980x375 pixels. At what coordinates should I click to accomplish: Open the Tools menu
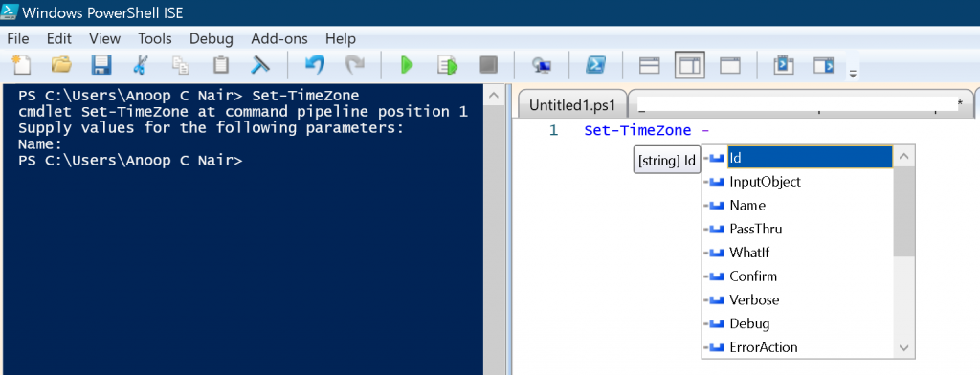pos(155,39)
